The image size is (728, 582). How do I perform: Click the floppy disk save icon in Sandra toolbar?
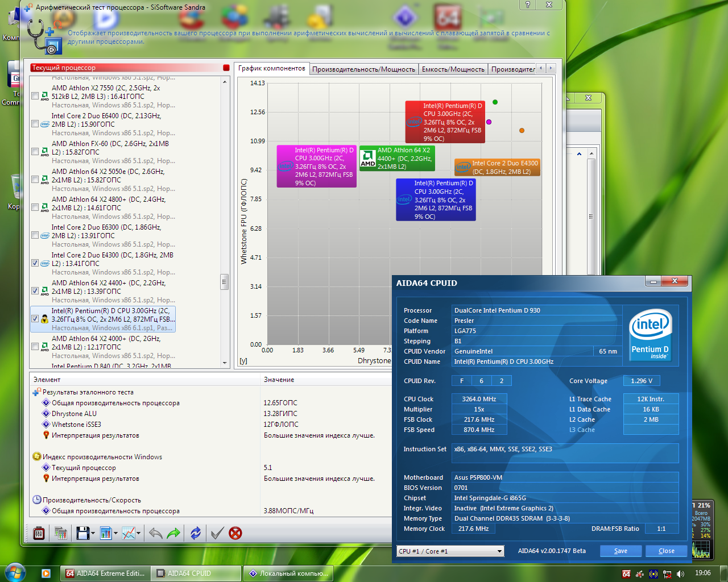[82, 533]
